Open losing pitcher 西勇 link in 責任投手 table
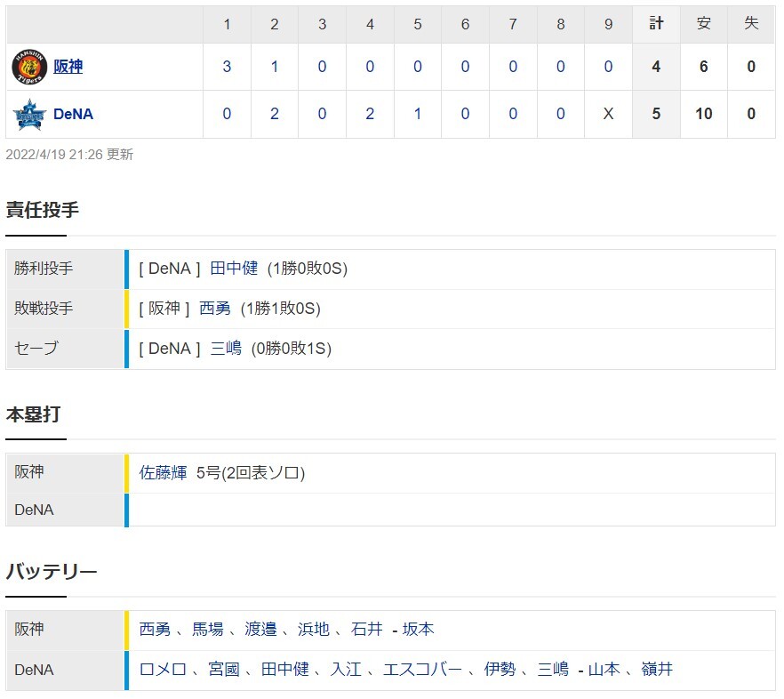Image resolution: width=784 pixels, height=699 pixels. [215, 309]
